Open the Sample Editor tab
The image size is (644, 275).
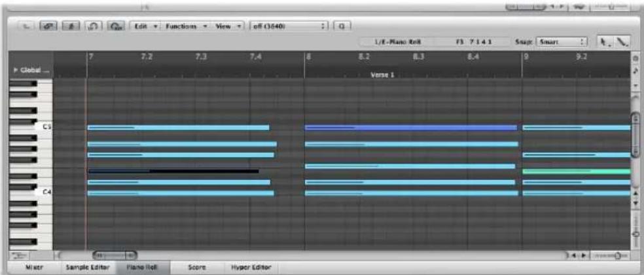pyautogui.click(x=87, y=267)
